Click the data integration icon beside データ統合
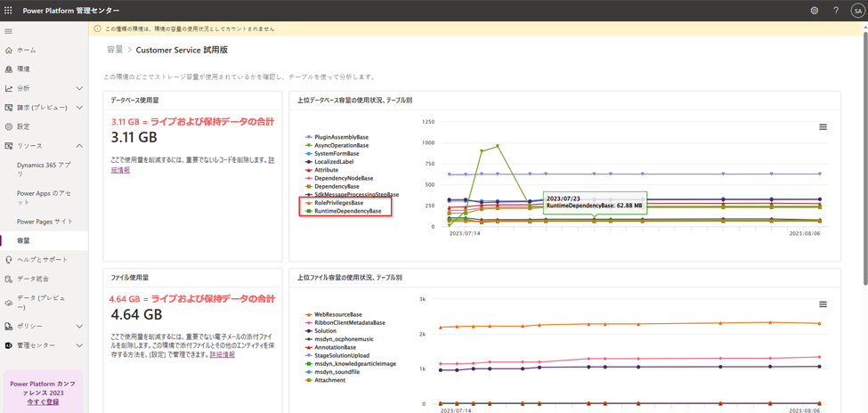The image size is (868, 413). [x=8, y=279]
